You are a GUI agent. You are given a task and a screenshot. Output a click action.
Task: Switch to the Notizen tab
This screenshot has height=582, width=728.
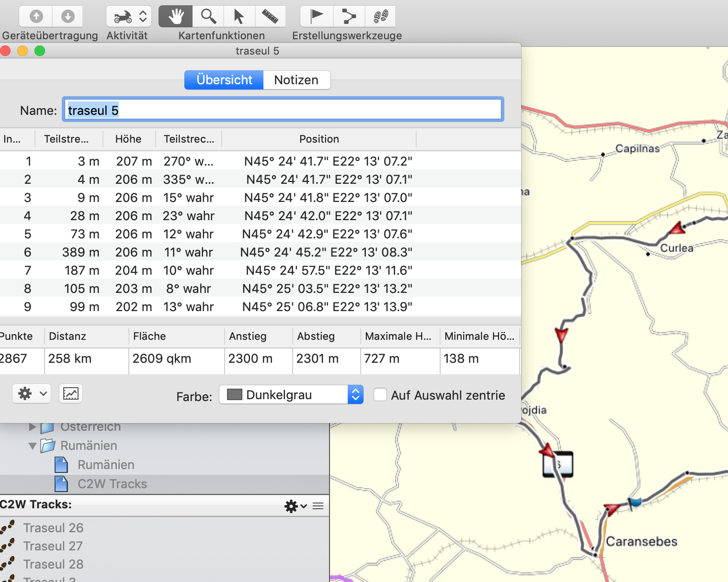[x=296, y=80]
